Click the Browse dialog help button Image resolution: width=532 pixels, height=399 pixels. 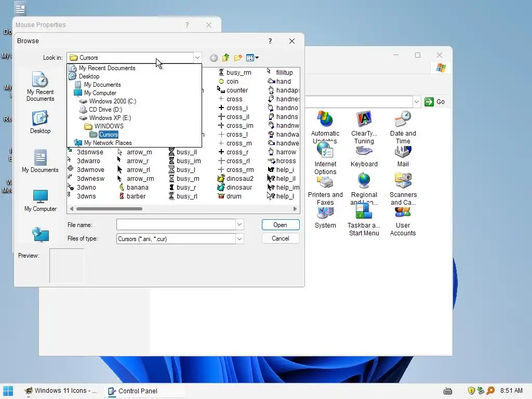click(x=270, y=41)
